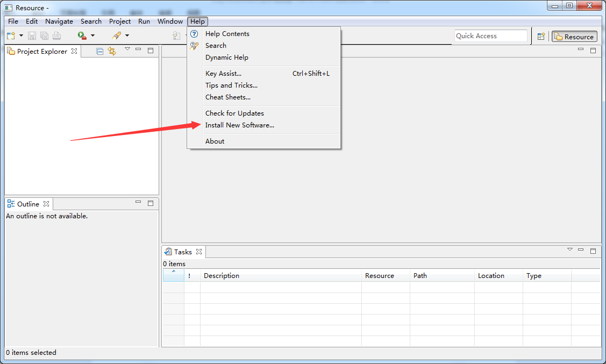This screenshot has height=364, width=606.
Task: Click the Save toolbar icon
Action: point(32,35)
